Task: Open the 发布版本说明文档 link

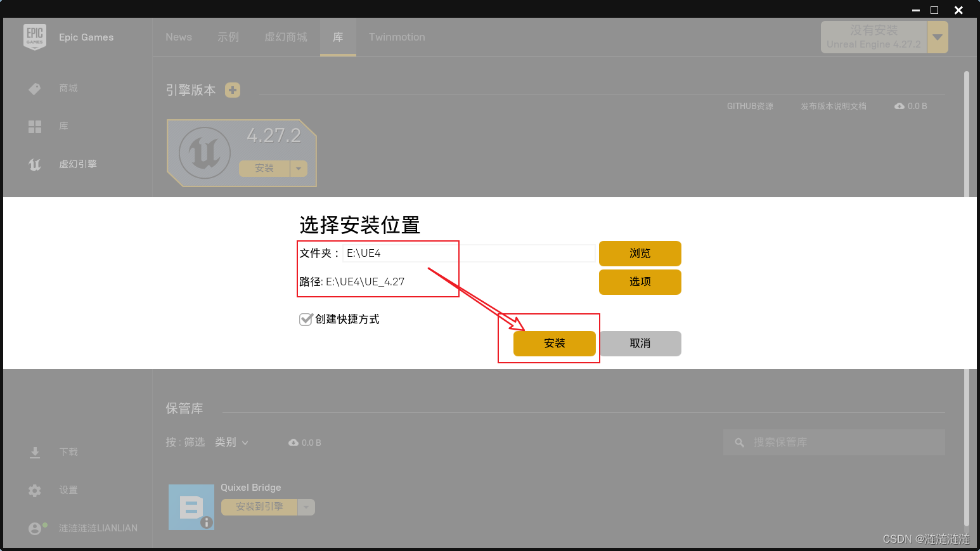Action: [833, 106]
